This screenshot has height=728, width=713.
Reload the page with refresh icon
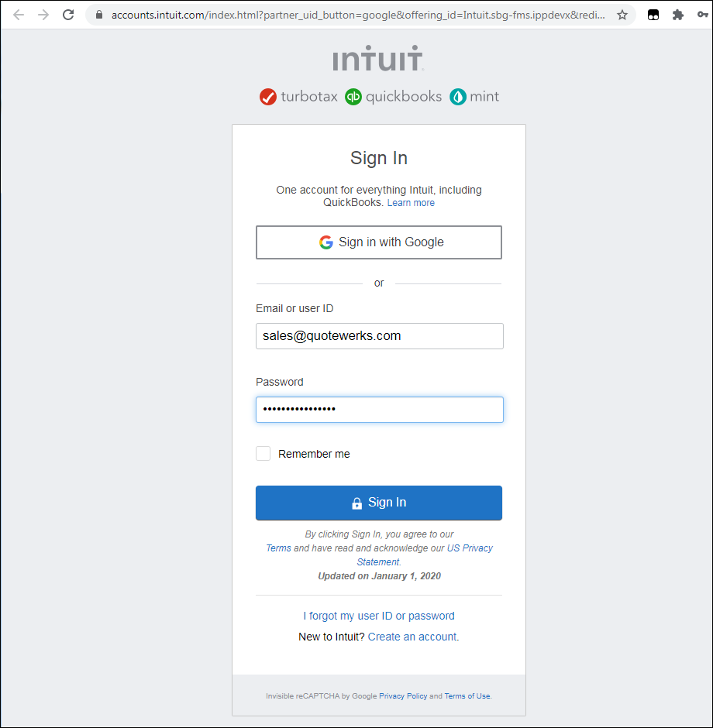(68, 15)
